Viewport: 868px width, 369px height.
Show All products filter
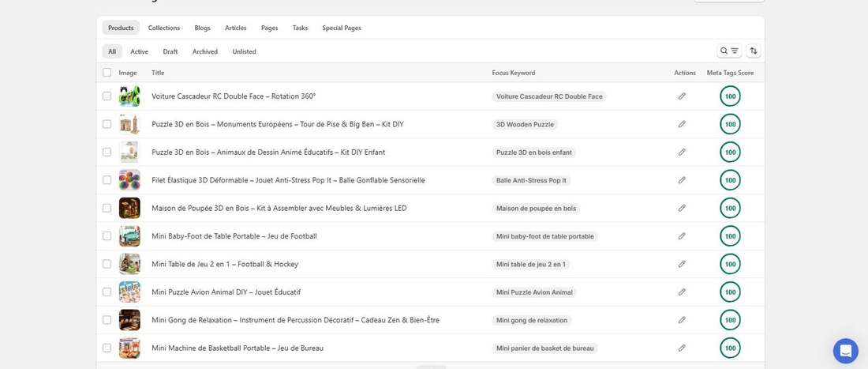tap(112, 51)
